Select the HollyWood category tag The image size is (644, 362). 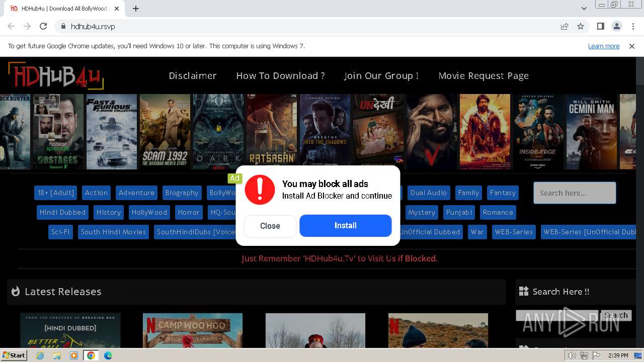pos(149,212)
